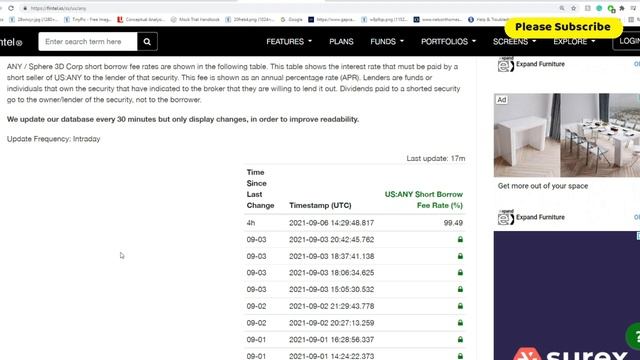Click the Ad label badge

click(x=502, y=100)
